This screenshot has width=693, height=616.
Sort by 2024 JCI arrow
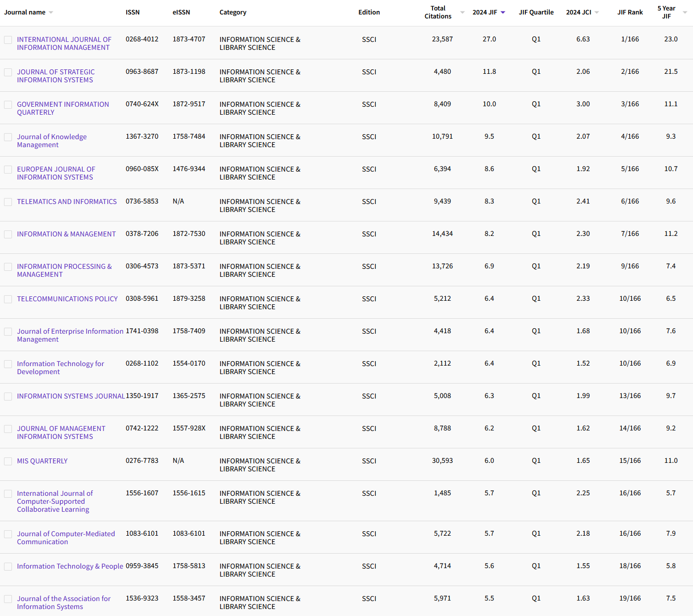pos(597,12)
